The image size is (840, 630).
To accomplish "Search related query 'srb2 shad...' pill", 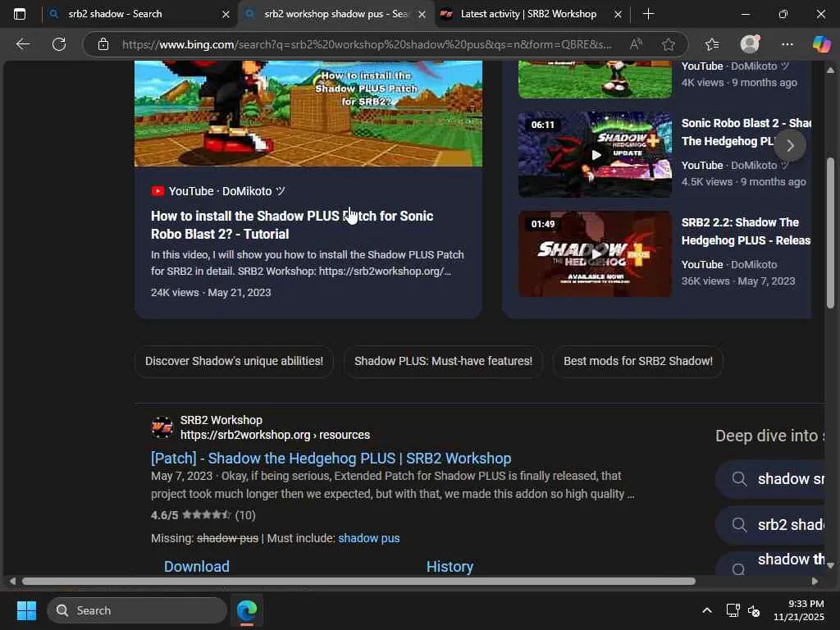I will coord(771,525).
